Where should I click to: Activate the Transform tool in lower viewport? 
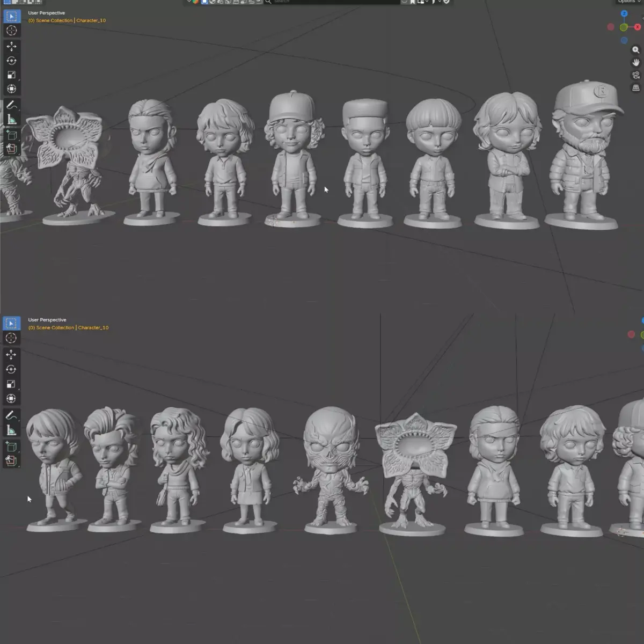coord(11,398)
